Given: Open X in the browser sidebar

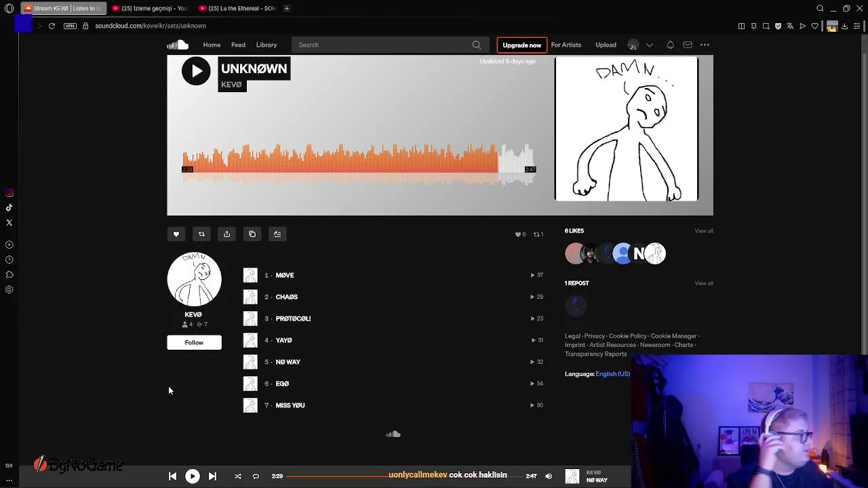Looking at the screenshot, I should click(x=9, y=223).
